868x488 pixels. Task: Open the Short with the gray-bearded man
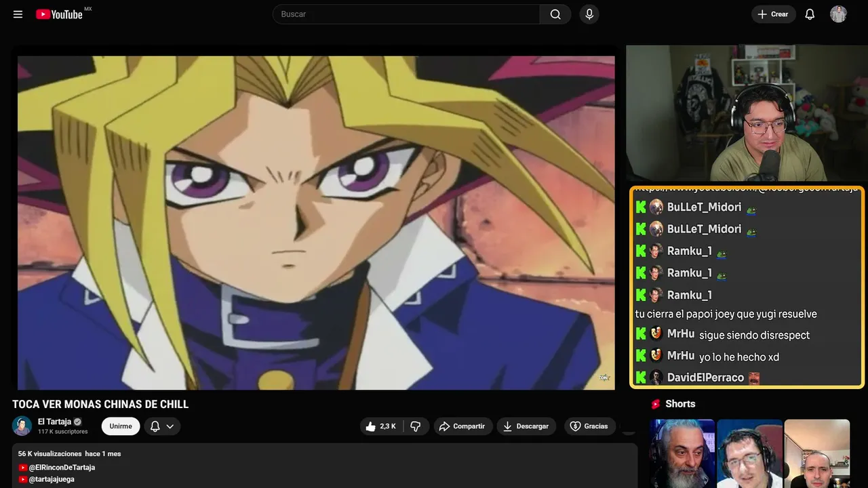pos(682,453)
